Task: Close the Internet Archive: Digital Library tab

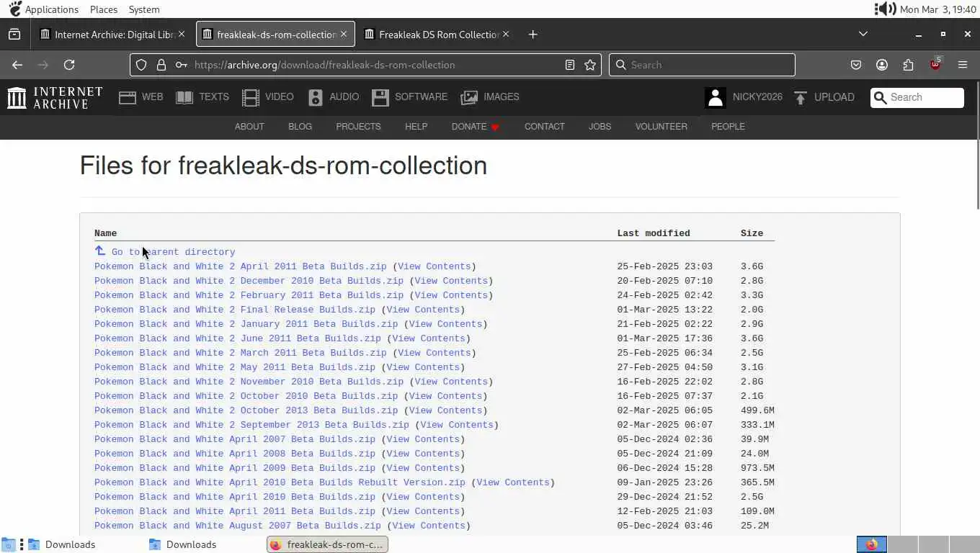Action: [182, 34]
